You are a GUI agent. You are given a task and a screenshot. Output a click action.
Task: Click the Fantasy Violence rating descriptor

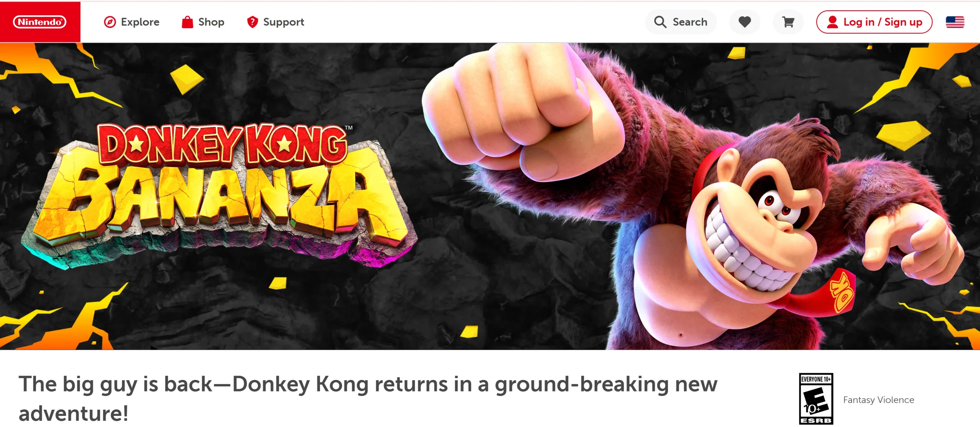pyautogui.click(x=879, y=400)
